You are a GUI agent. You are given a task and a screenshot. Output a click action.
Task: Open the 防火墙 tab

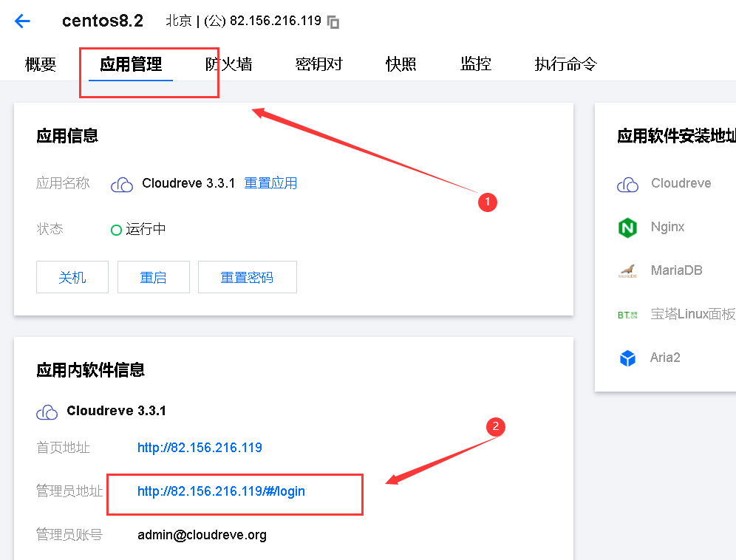click(229, 64)
